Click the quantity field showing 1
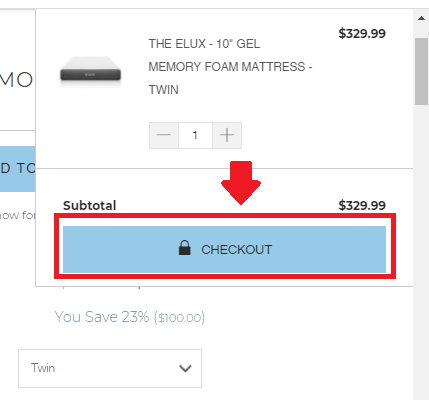This screenshot has width=429, height=400. click(195, 135)
